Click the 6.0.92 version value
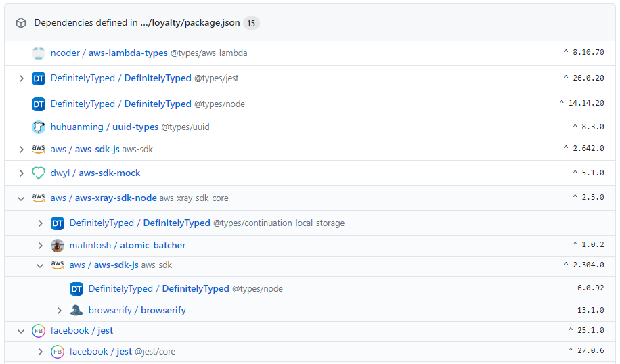Image resolution: width=620 pixels, height=364 pixels. (x=591, y=288)
